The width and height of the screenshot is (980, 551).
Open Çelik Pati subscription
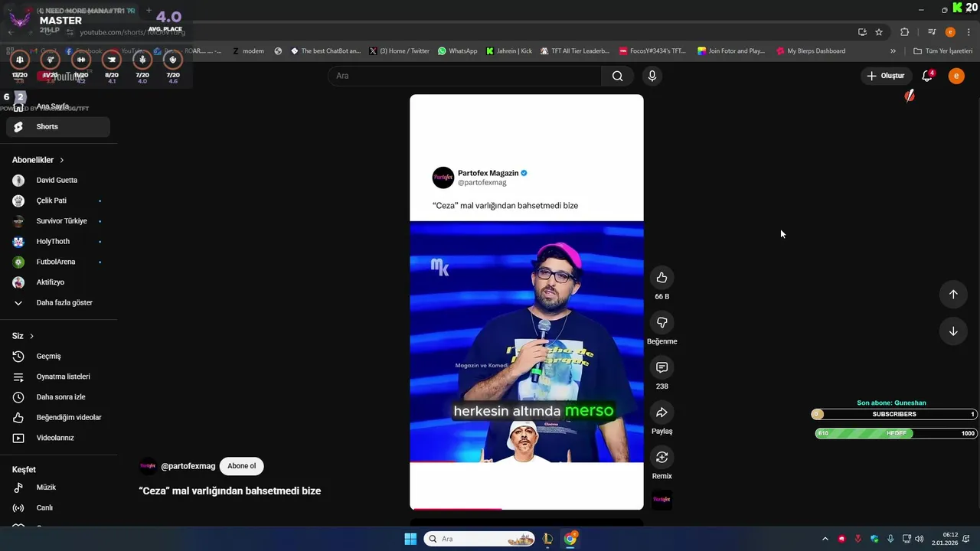[x=58, y=201]
